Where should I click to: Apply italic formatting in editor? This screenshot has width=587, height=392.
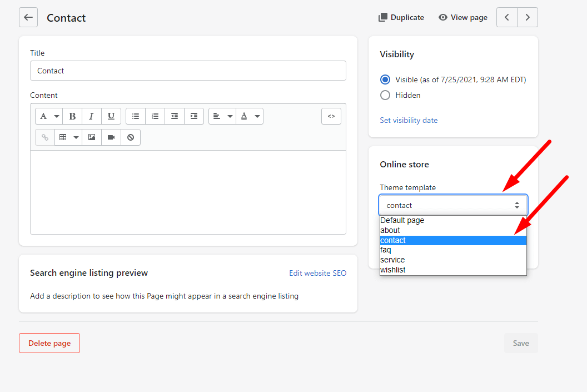[92, 116]
